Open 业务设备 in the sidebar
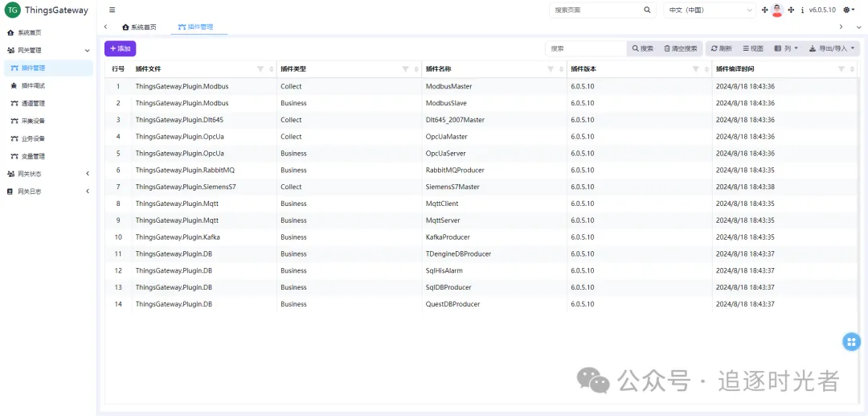 click(47, 138)
